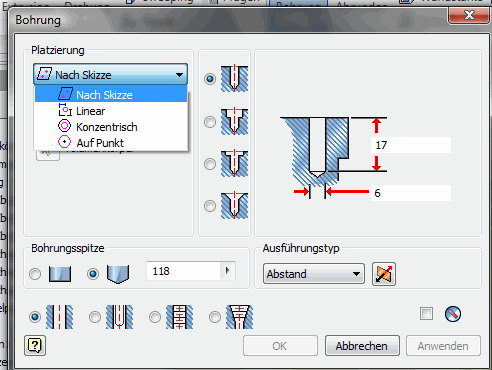Select the drilled hole type icon
492x370 pixels.
[234, 79]
